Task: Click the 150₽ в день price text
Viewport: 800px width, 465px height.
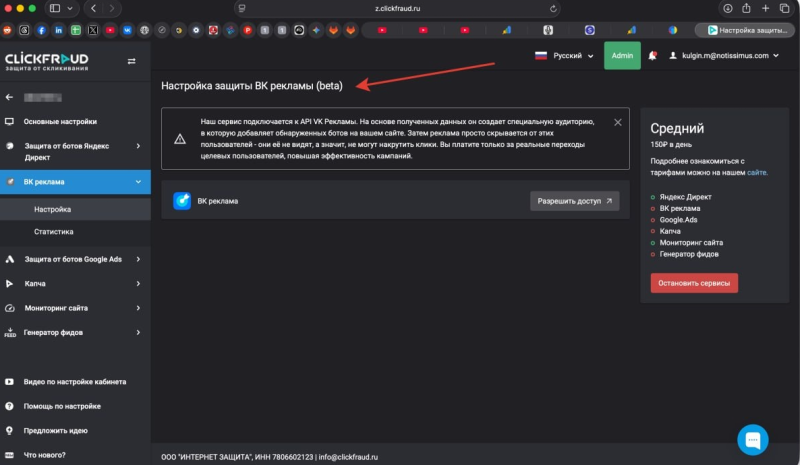Action: (x=671, y=144)
